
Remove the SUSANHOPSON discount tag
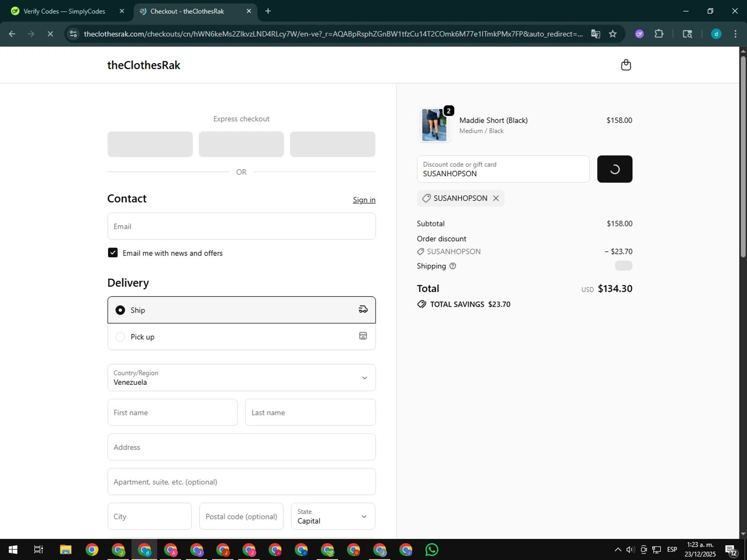point(496,198)
